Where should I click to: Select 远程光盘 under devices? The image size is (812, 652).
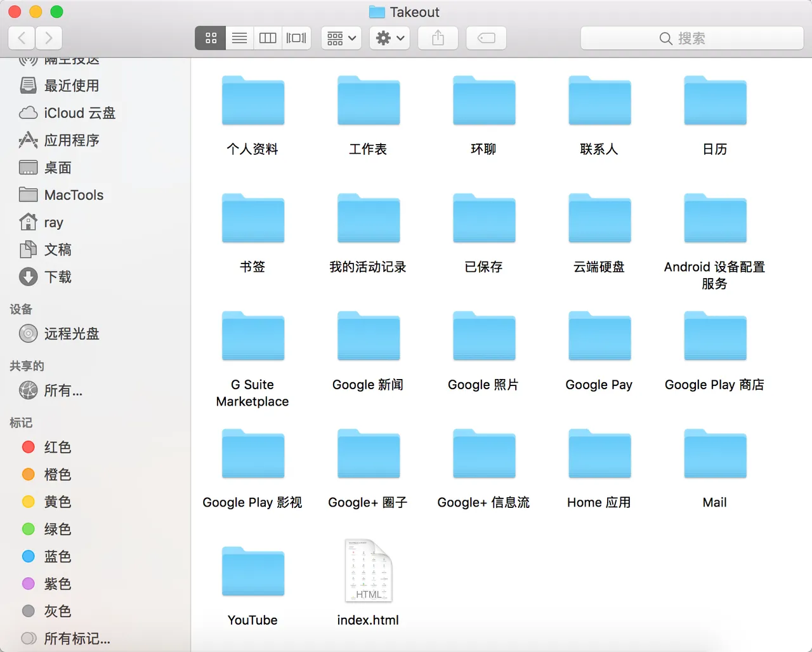59,333
